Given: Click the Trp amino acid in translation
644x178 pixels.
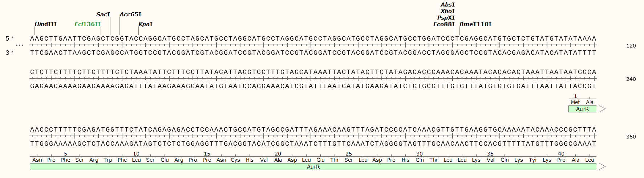Looking at the screenshot, I should (108, 160).
